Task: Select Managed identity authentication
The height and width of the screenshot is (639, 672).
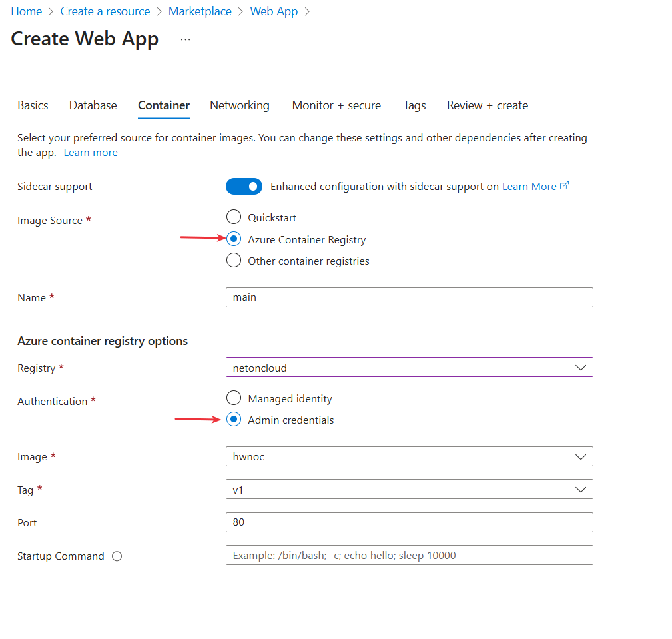Action: [234, 398]
